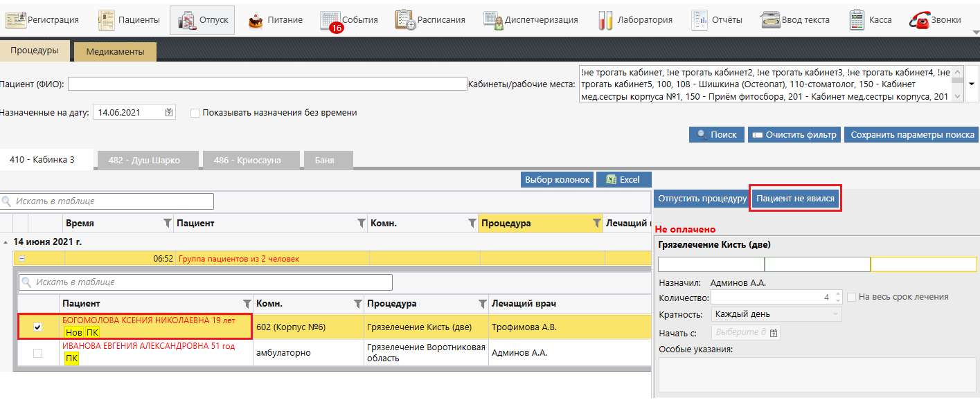Expand the Кабинеты/рабочие места dropdown arrow
The width and height of the screenshot is (980, 400).
(x=971, y=84)
